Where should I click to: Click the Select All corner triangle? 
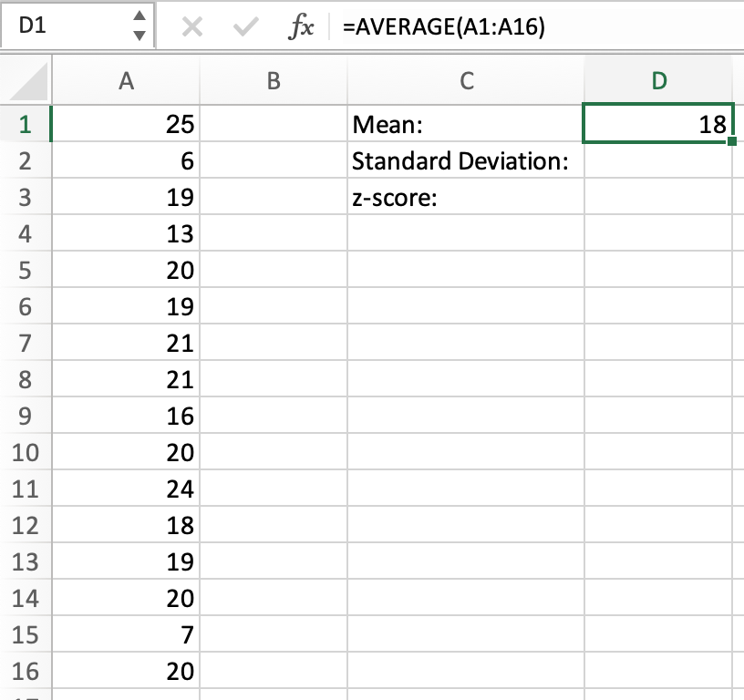coord(28,85)
